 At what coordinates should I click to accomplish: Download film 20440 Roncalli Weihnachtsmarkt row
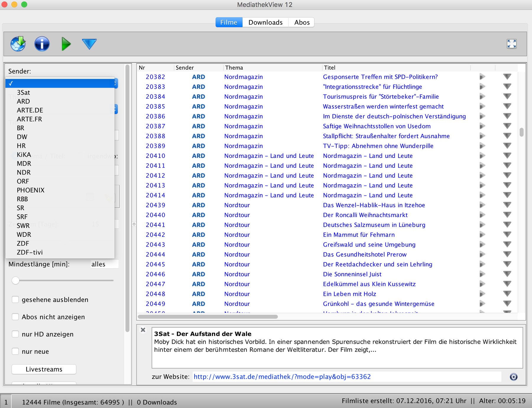click(507, 215)
